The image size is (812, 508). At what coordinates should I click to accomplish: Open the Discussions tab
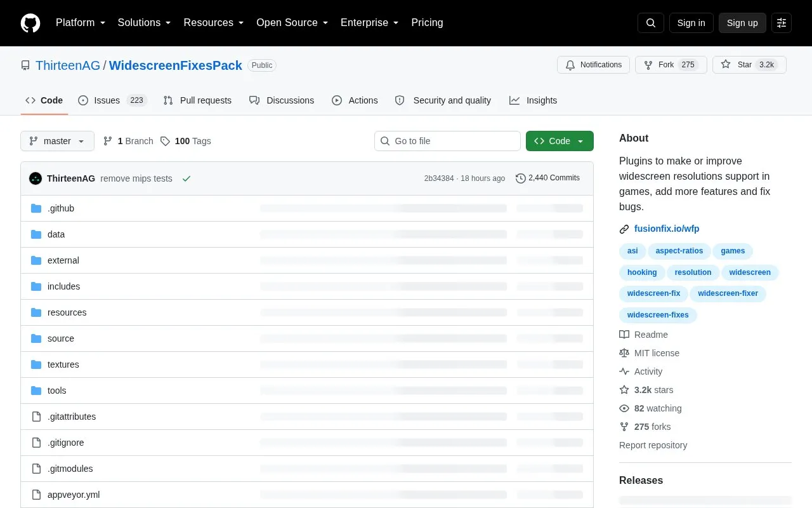tap(282, 100)
